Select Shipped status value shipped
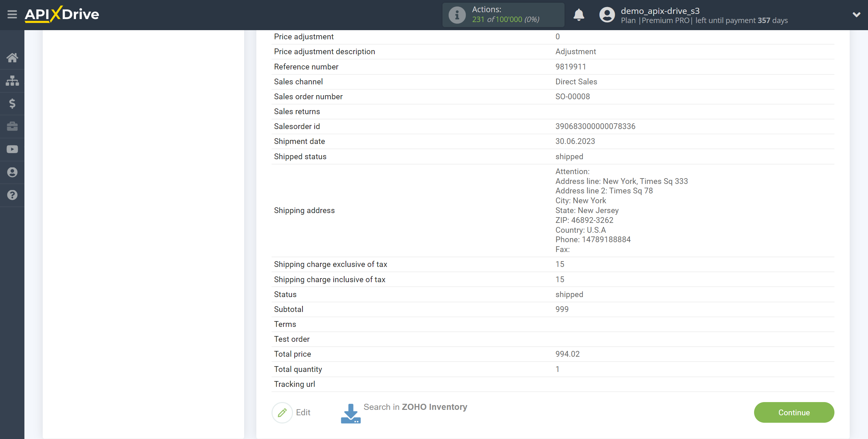Screen dimensions: 868x439 [x=569, y=156]
